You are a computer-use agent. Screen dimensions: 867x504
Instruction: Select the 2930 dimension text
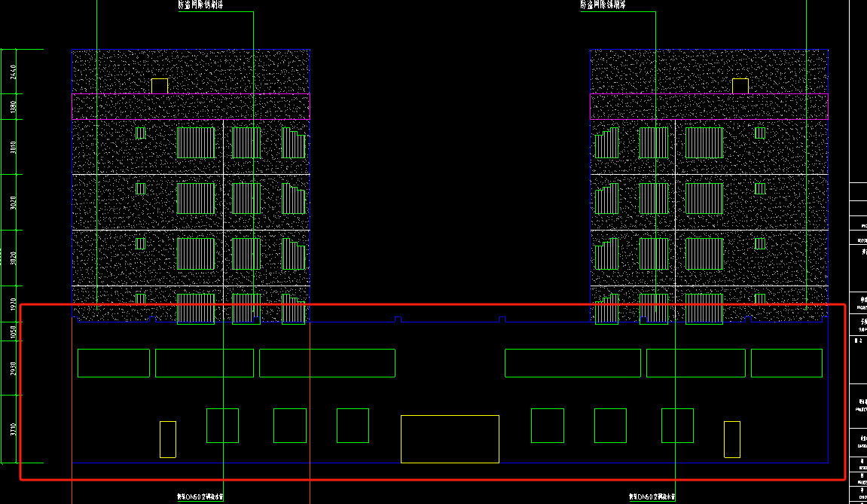(x=14, y=368)
